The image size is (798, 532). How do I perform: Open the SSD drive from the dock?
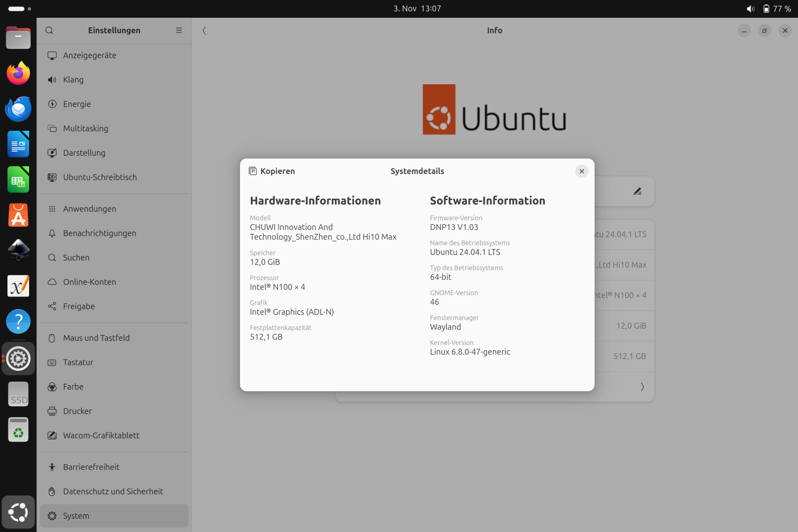pos(18,395)
